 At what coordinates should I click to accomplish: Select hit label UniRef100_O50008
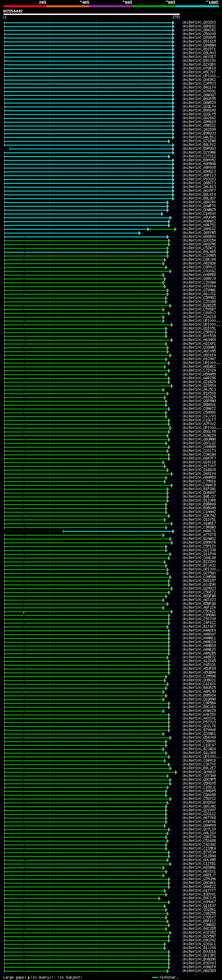(x=199, y=34)
